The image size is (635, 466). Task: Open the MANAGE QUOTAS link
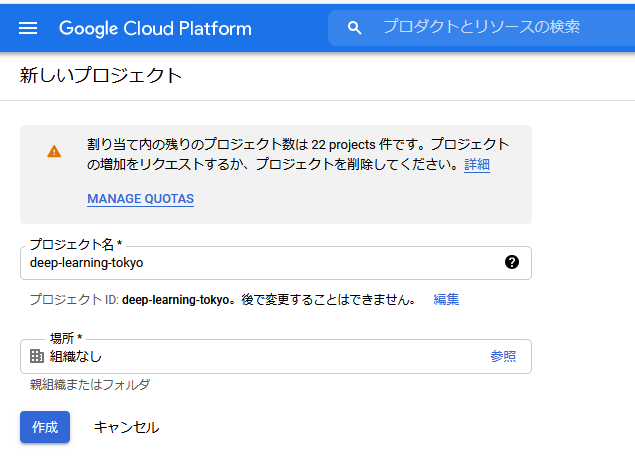141,199
